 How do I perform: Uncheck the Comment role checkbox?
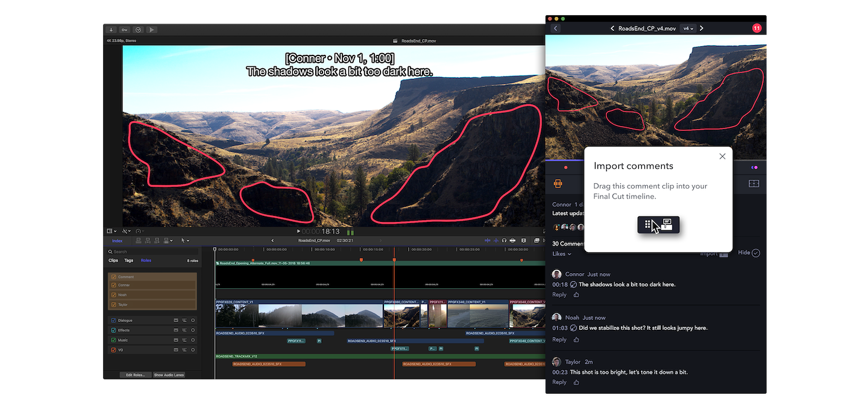tap(114, 277)
